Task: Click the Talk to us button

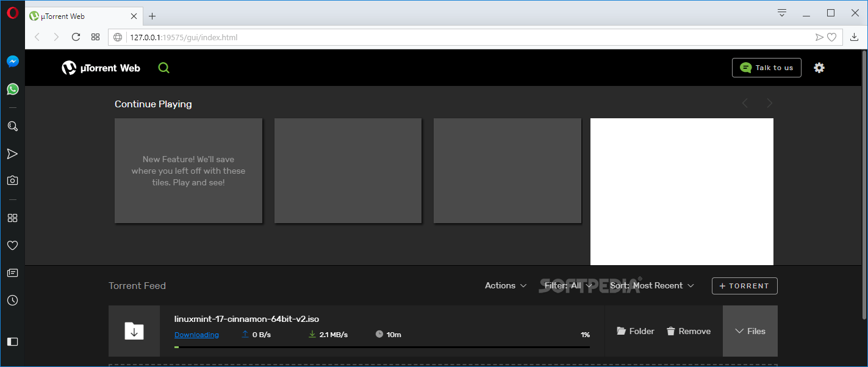Action: click(x=766, y=68)
